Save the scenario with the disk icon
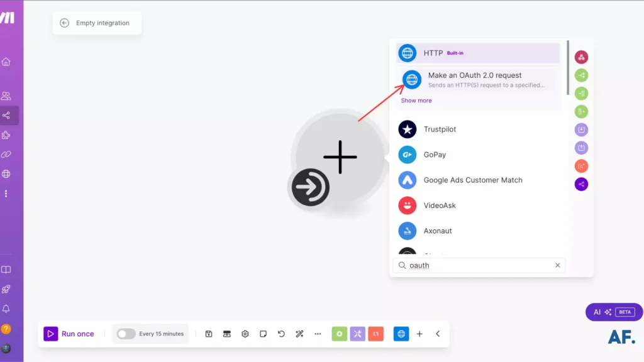The image size is (644, 362). [209, 334]
